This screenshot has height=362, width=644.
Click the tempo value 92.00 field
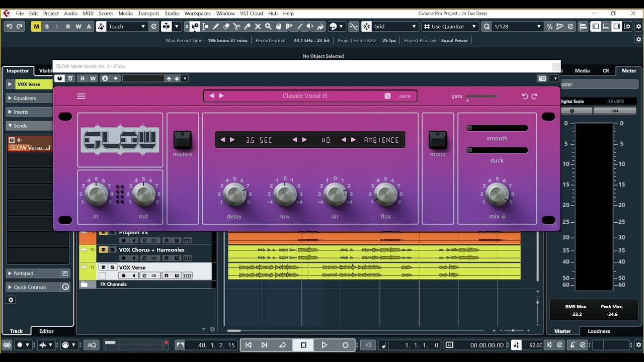tap(535, 345)
